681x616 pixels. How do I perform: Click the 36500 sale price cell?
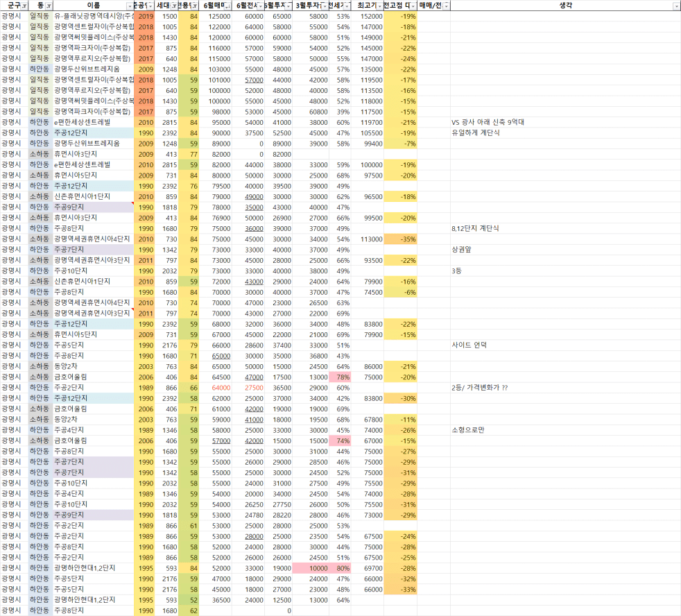point(216,600)
